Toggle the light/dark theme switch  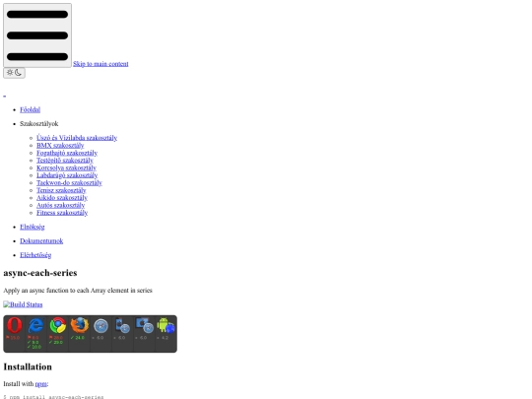14,73
